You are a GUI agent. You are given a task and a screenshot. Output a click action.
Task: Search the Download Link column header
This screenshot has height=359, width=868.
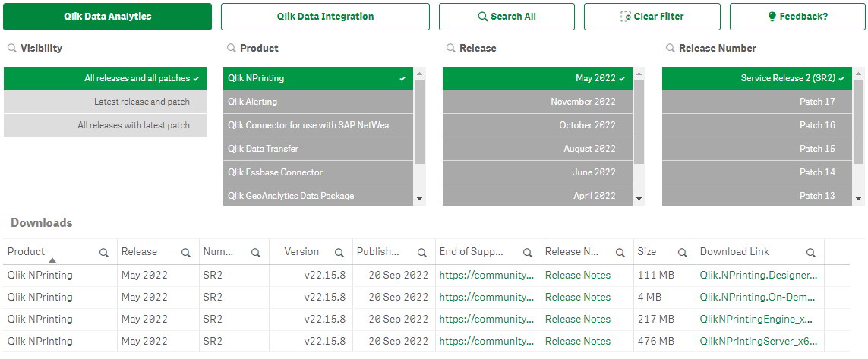click(811, 253)
